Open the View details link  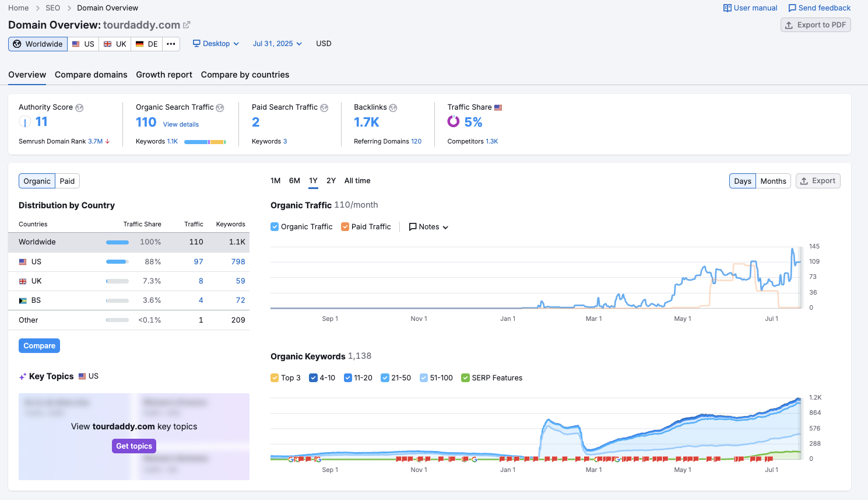[x=181, y=124]
